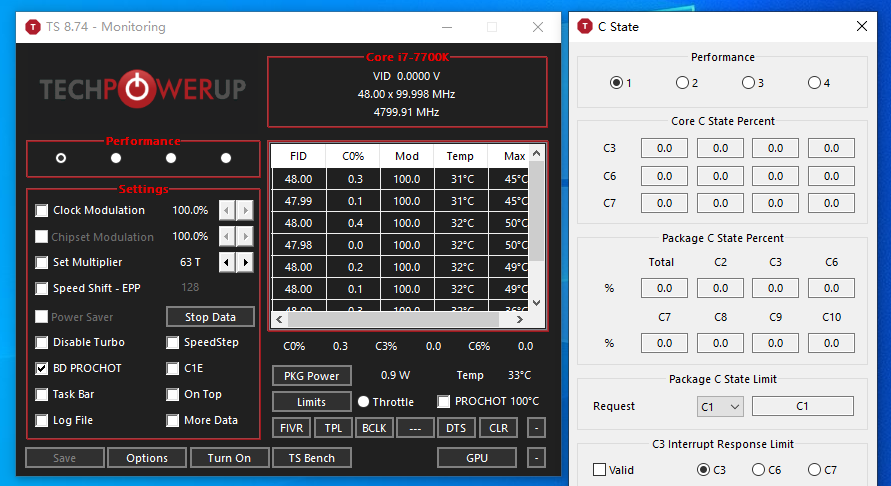Turn on Log File checkbox
This screenshot has width=891, height=486.
41,420
